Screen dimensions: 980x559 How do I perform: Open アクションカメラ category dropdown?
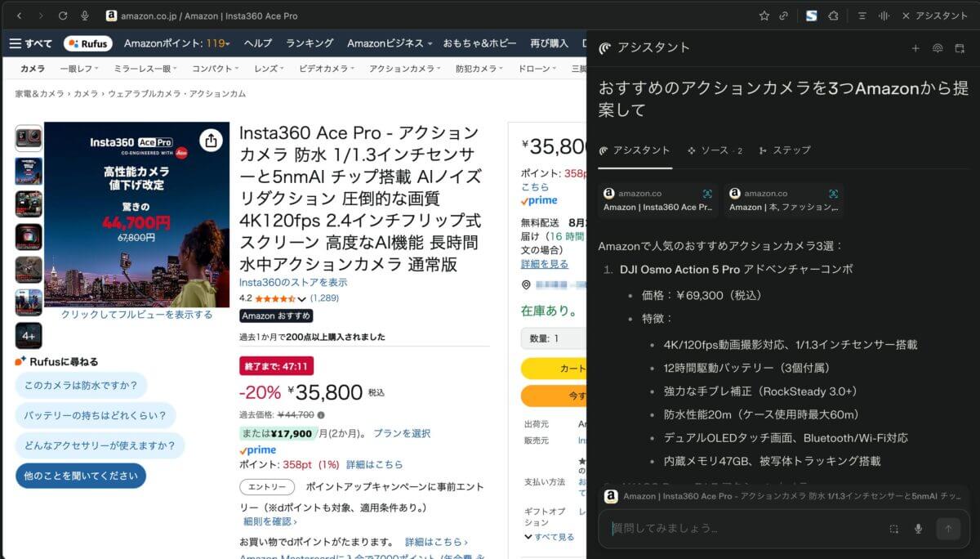tap(405, 69)
